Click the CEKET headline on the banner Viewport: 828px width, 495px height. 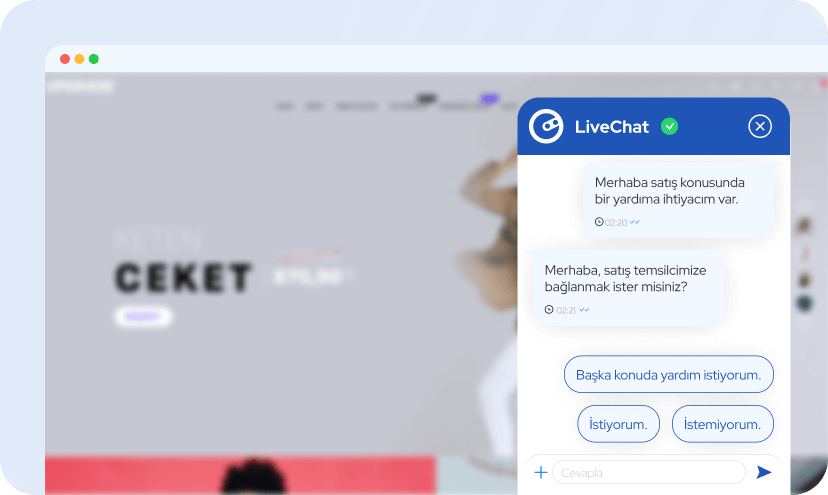(x=183, y=278)
